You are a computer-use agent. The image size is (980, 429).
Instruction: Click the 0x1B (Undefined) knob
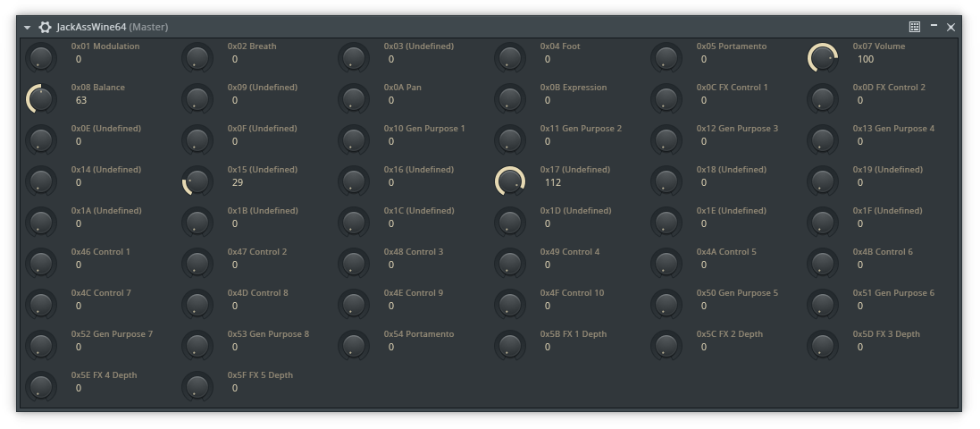[197, 223]
